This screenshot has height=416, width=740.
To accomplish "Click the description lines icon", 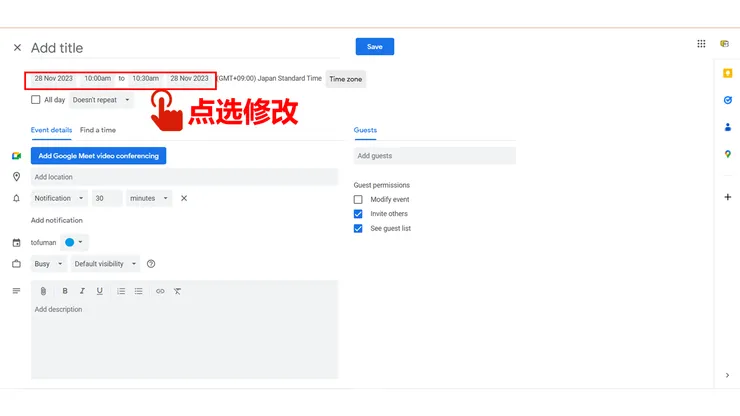I will pyautogui.click(x=17, y=291).
